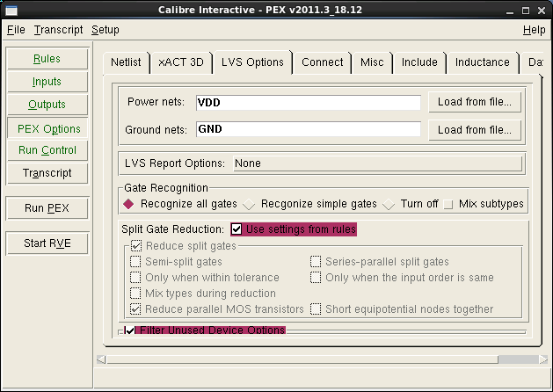Toggle Reduce split gates checkbox

(135, 246)
